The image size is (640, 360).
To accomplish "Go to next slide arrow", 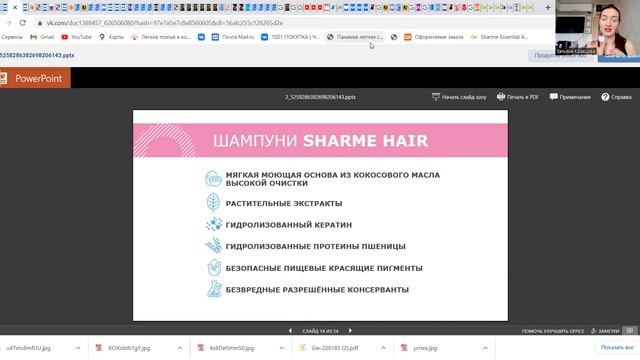I will coord(350,331).
